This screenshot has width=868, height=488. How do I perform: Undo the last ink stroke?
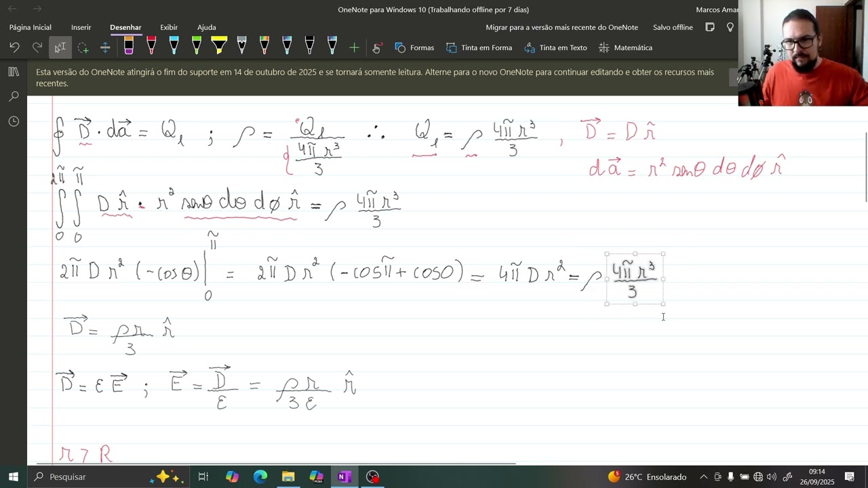(x=14, y=47)
